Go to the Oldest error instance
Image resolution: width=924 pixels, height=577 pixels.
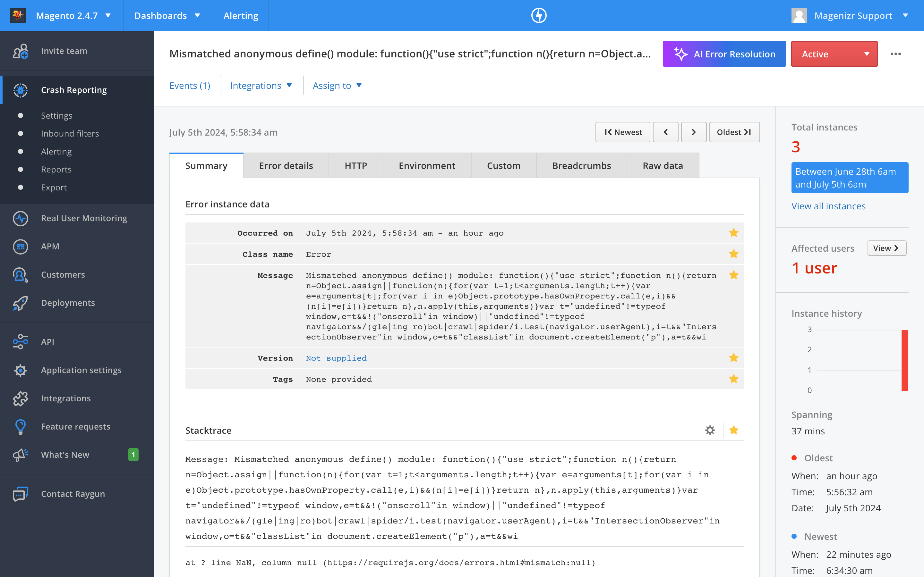[x=734, y=132]
